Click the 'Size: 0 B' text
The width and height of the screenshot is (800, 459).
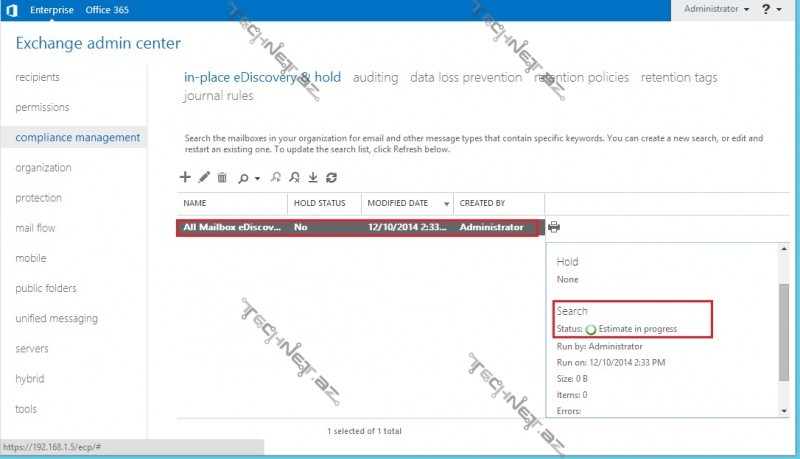click(572, 379)
